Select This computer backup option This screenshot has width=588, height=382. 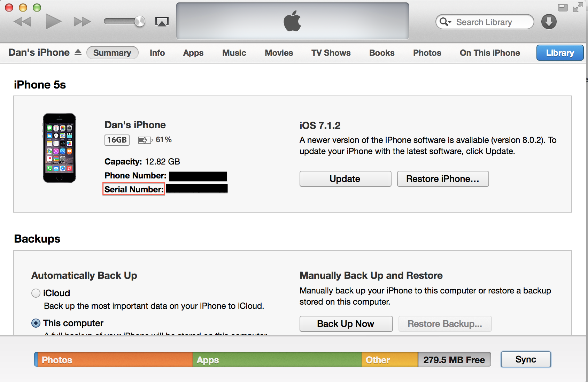(x=36, y=323)
